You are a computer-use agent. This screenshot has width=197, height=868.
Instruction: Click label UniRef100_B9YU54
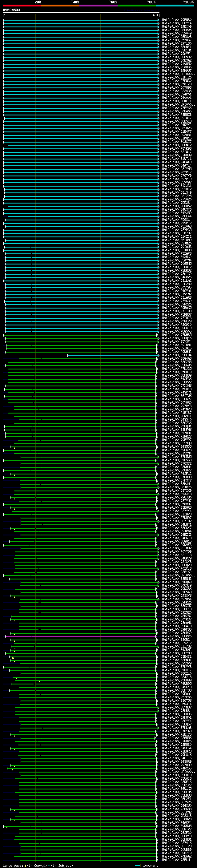(x=177, y=599)
